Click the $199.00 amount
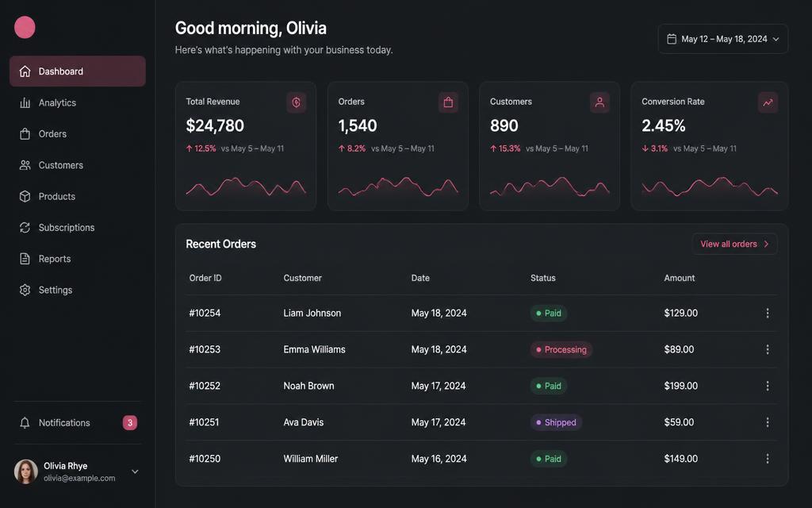This screenshot has height=508, width=812. point(681,386)
